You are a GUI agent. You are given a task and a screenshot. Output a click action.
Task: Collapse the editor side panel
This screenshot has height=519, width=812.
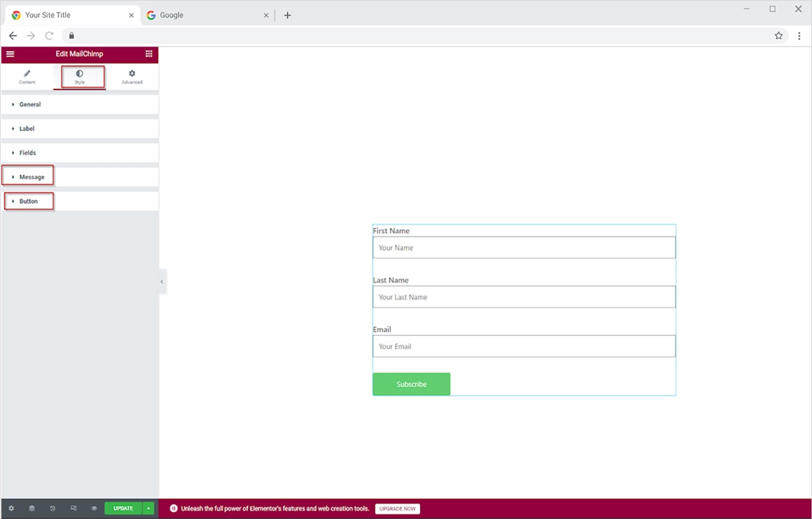pyautogui.click(x=161, y=281)
